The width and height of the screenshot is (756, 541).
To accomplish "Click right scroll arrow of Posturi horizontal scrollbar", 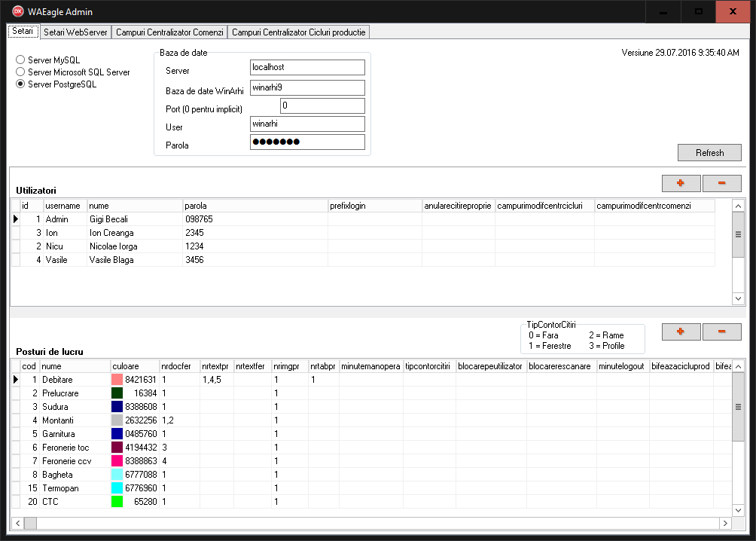I will point(725,523).
